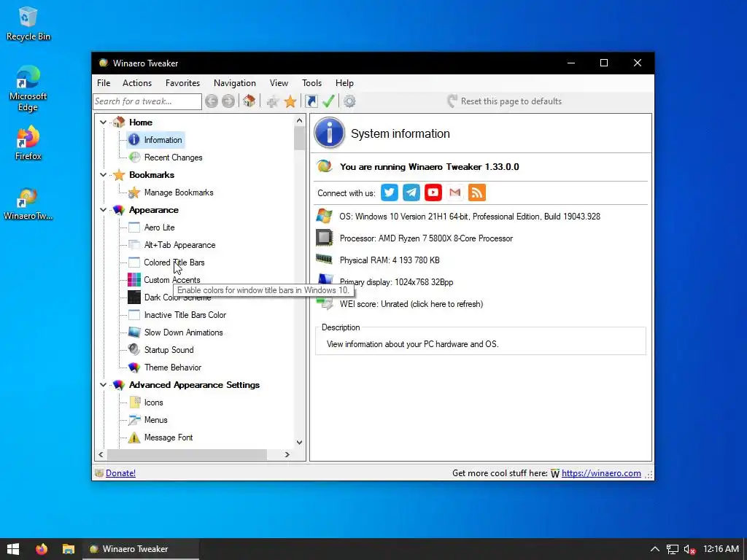Click the Startup Sound speaker icon
The image size is (747, 560).
[x=134, y=349]
